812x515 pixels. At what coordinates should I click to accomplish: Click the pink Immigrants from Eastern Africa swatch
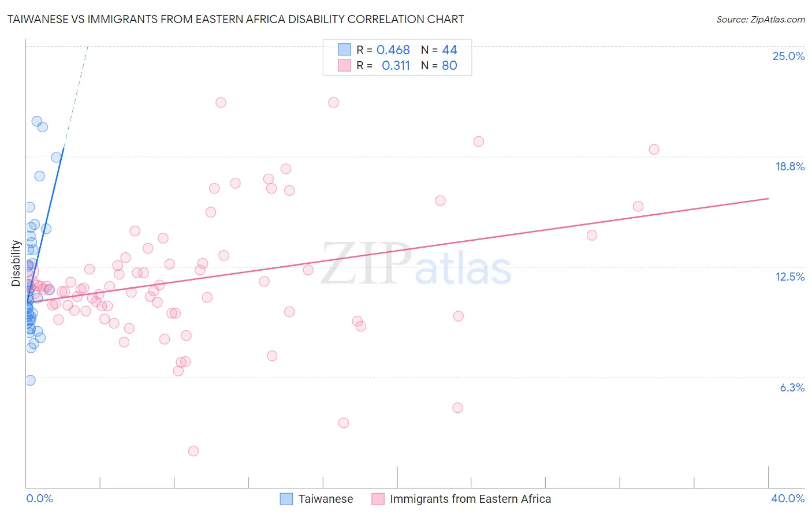tap(378, 499)
